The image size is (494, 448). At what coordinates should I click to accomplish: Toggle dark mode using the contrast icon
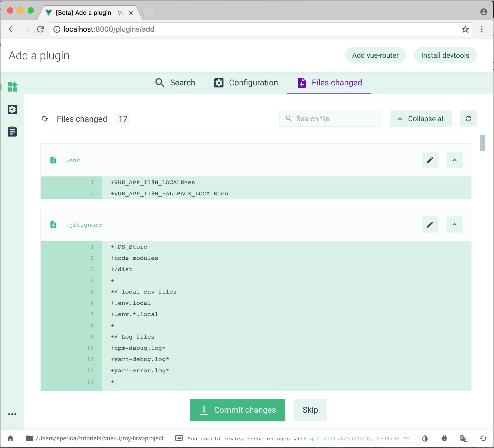425,438
